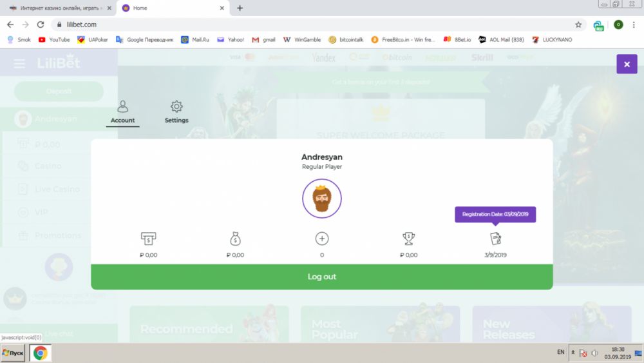The width and height of the screenshot is (644, 363).
Task: Open the Windows Start (Пуск) menu
Action: [x=13, y=353]
